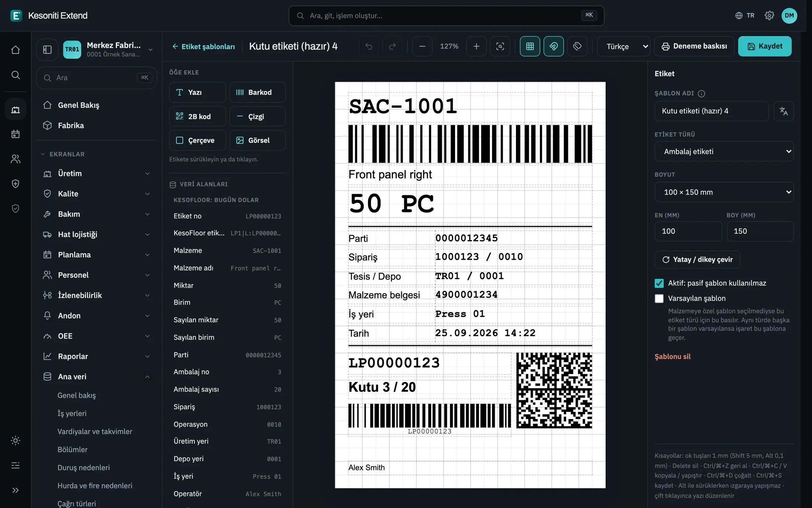This screenshot has width=812, height=508.
Task: Click the Kaydet save button
Action: 765,46
